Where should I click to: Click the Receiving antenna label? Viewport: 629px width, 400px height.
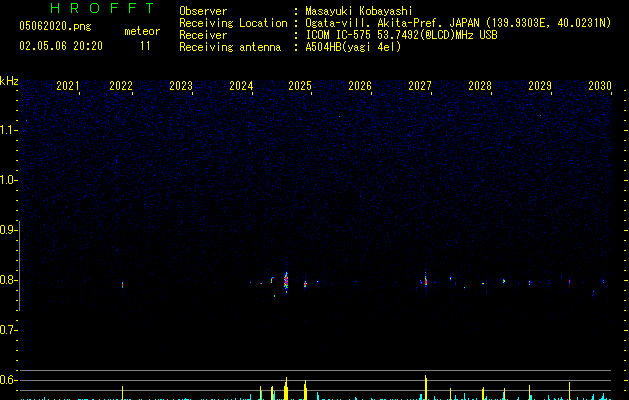pos(230,47)
